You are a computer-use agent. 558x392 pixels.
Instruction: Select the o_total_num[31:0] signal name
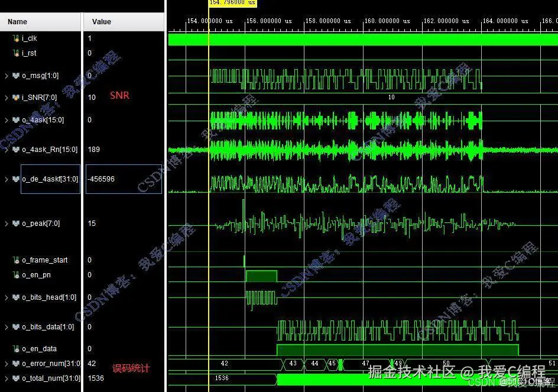[x=51, y=378]
